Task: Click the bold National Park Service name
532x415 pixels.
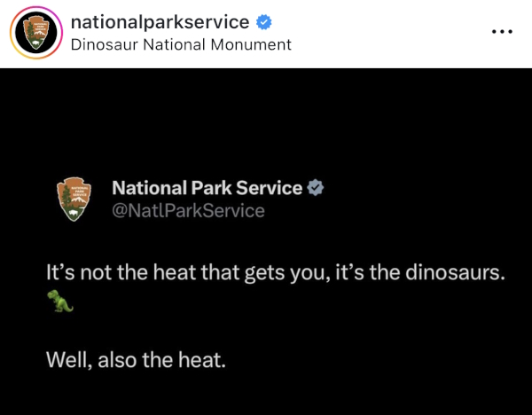Action: coord(207,188)
